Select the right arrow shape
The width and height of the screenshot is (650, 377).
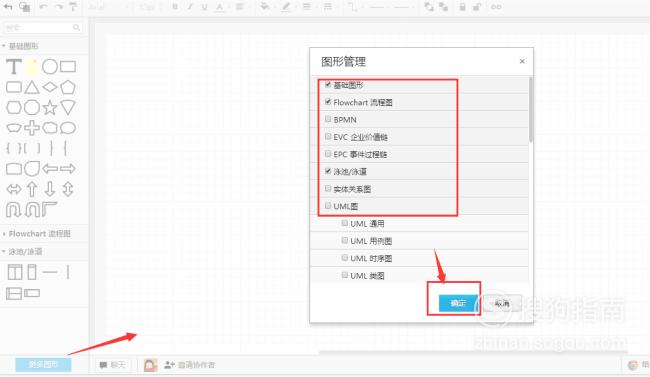click(x=68, y=169)
